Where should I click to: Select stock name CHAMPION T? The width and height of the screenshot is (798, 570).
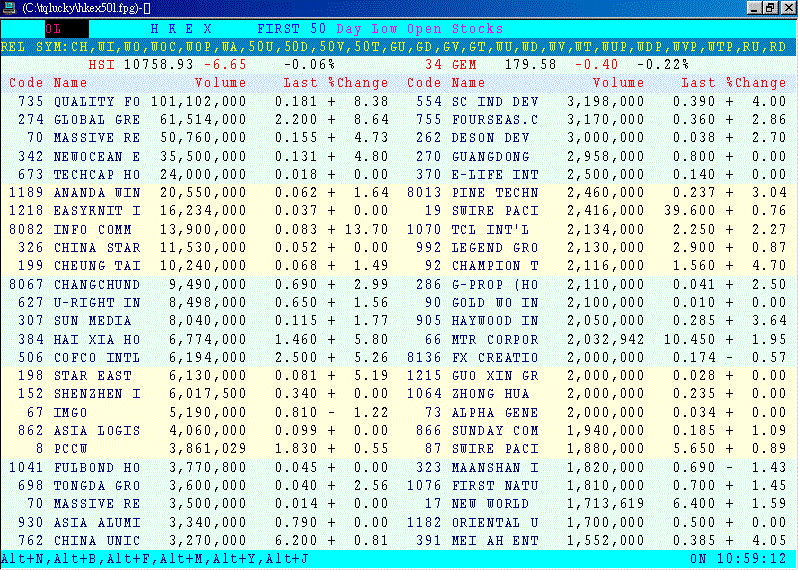[495, 266]
